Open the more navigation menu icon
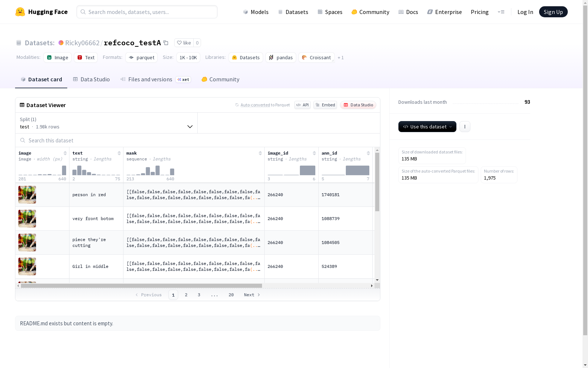588x368 pixels. 501,12
